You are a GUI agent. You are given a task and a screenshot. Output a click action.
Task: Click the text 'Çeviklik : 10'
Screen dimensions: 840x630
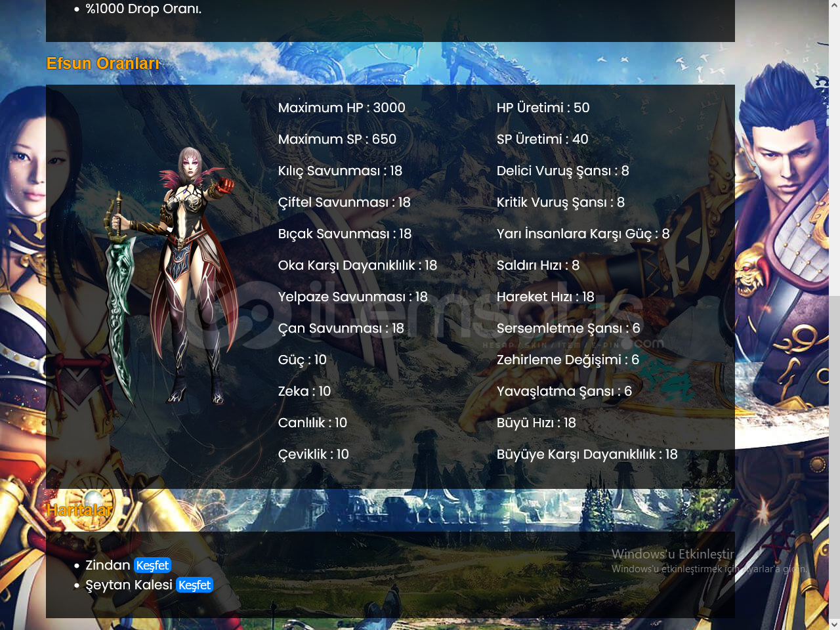click(313, 454)
